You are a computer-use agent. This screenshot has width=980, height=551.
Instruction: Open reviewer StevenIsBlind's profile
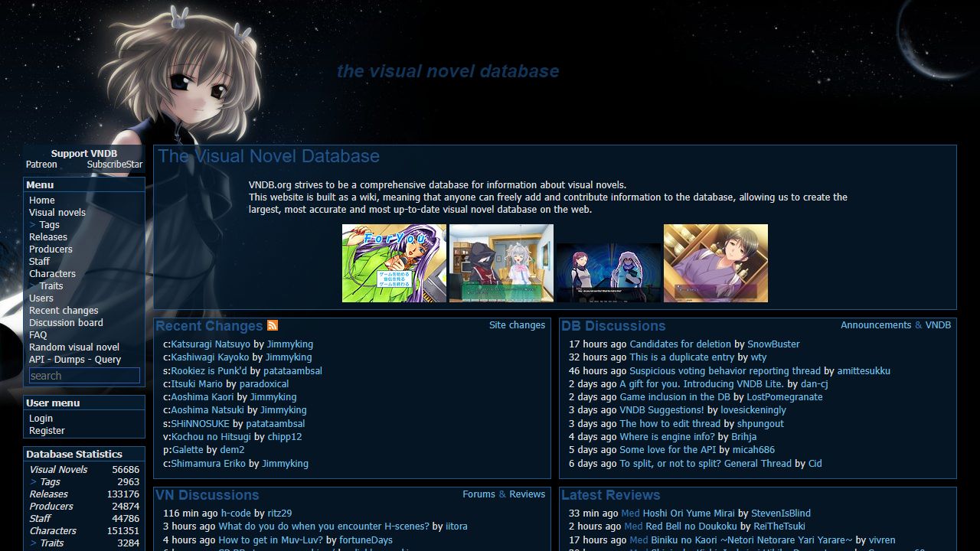781,514
